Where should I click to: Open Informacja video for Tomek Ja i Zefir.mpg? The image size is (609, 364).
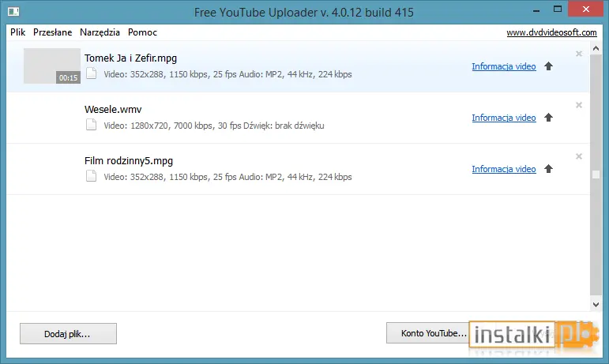[504, 66]
